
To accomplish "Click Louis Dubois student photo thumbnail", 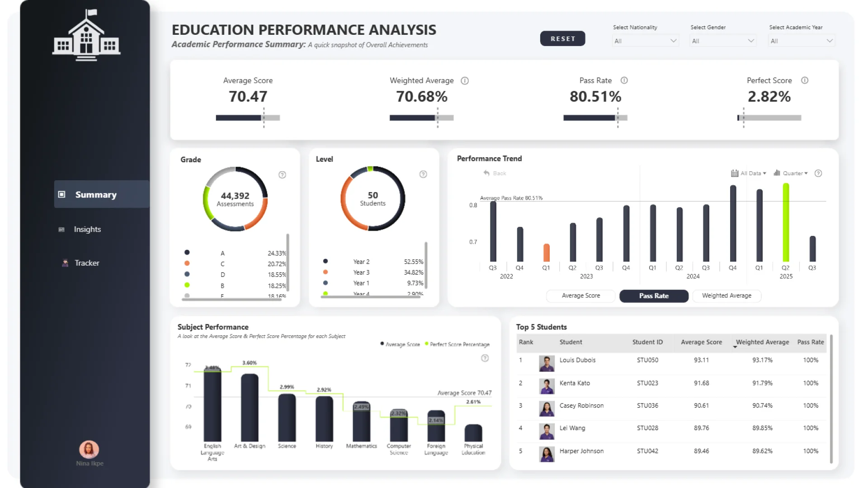I will pos(547,363).
